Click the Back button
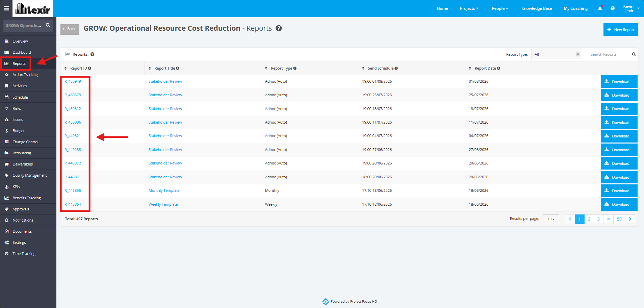The height and width of the screenshot is (308, 644). (70, 29)
